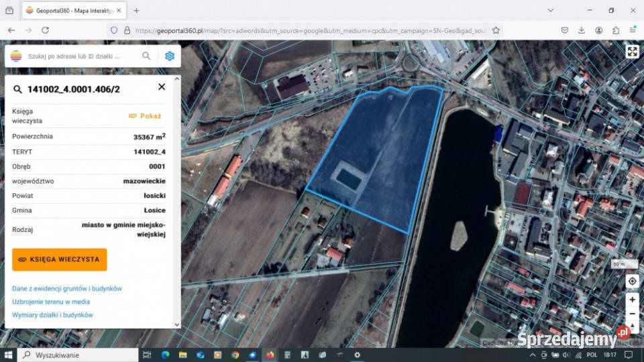This screenshot has height=362, width=644.
Task: Open Firefox application menu
Action: 633,30
